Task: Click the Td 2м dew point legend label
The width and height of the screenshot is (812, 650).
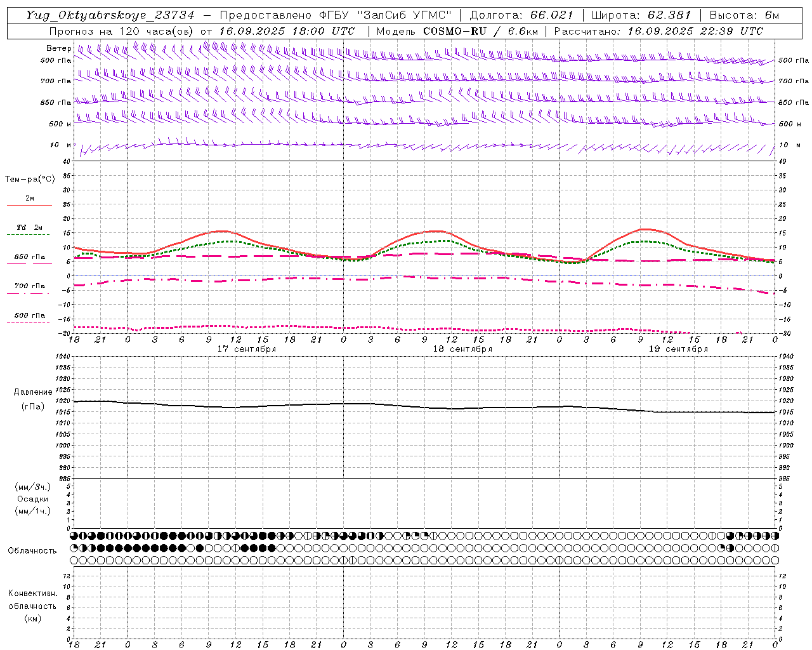Action: [30, 227]
